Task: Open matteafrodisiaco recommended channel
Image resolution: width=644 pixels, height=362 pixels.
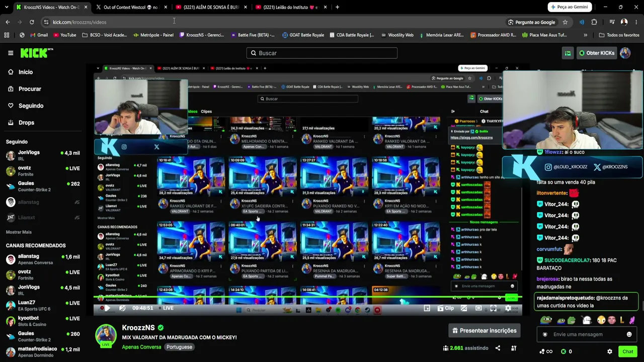Action: coord(43,352)
